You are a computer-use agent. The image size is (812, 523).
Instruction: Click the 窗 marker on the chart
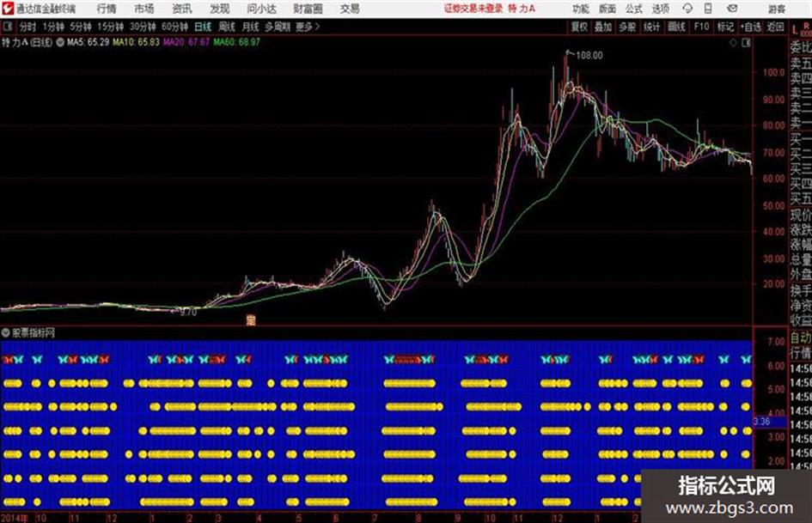click(251, 320)
